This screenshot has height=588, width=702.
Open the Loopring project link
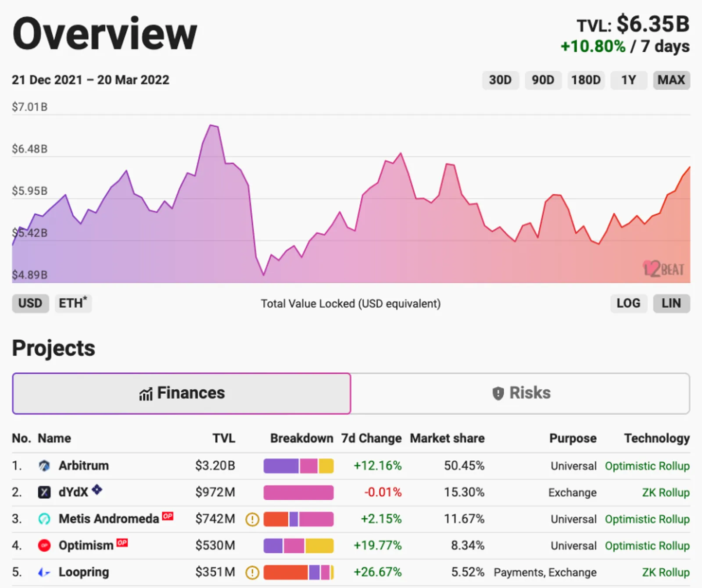[84, 572]
